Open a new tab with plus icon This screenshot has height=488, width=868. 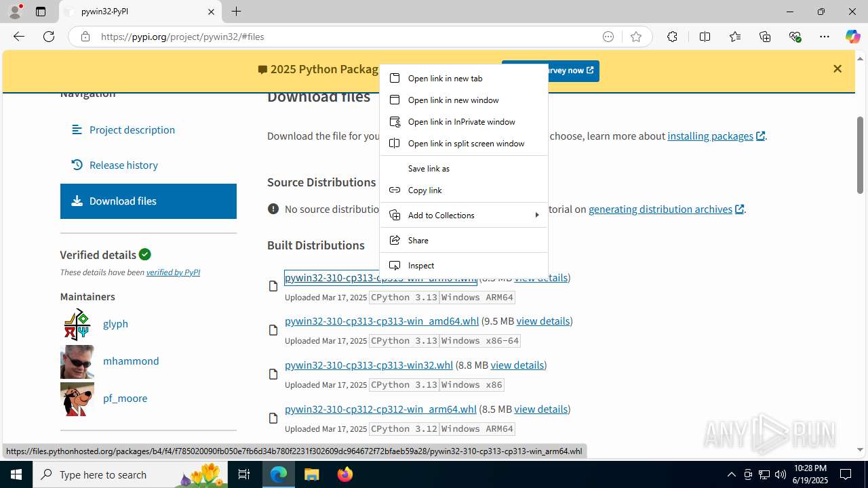(236, 12)
